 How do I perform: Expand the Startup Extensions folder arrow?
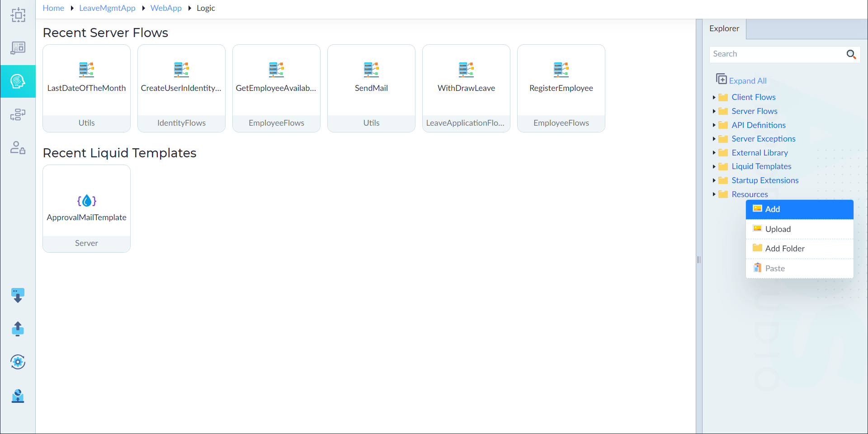pyautogui.click(x=714, y=180)
